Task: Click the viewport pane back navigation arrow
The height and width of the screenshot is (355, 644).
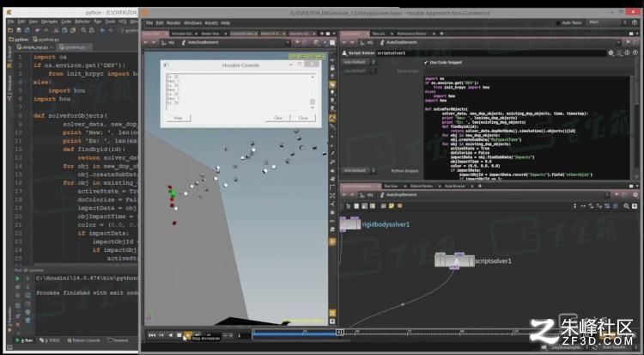Action: pyautogui.click(x=146, y=42)
